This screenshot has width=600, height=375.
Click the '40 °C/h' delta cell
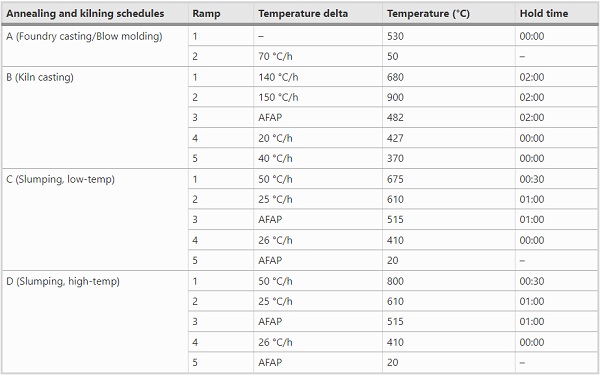click(318, 158)
